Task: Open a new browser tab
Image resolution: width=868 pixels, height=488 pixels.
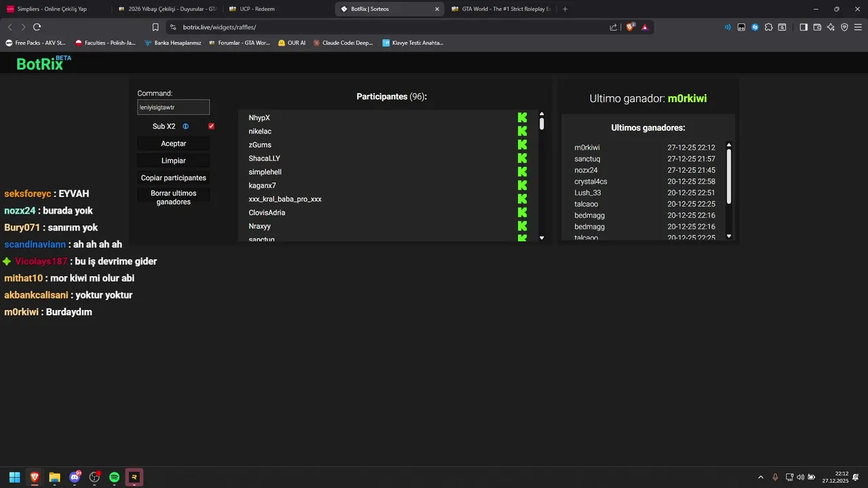Action: [x=565, y=9]
